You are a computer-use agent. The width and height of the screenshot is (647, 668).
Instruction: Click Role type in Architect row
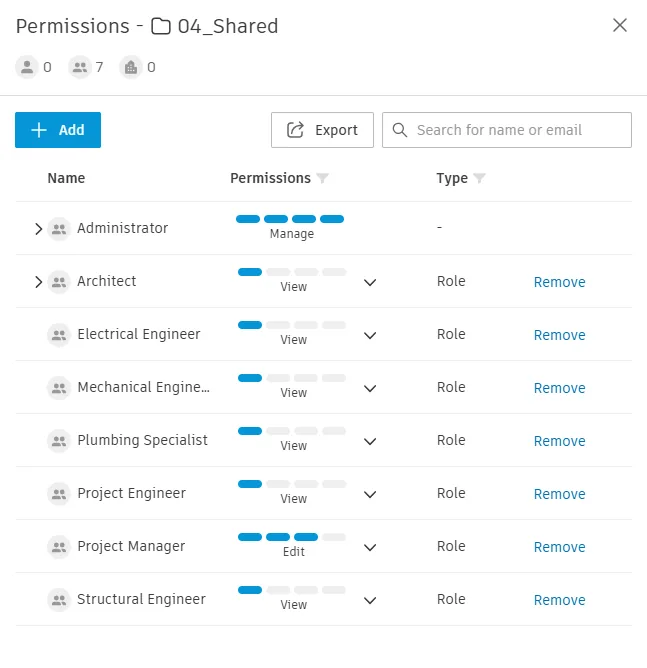tap(451, 281)
